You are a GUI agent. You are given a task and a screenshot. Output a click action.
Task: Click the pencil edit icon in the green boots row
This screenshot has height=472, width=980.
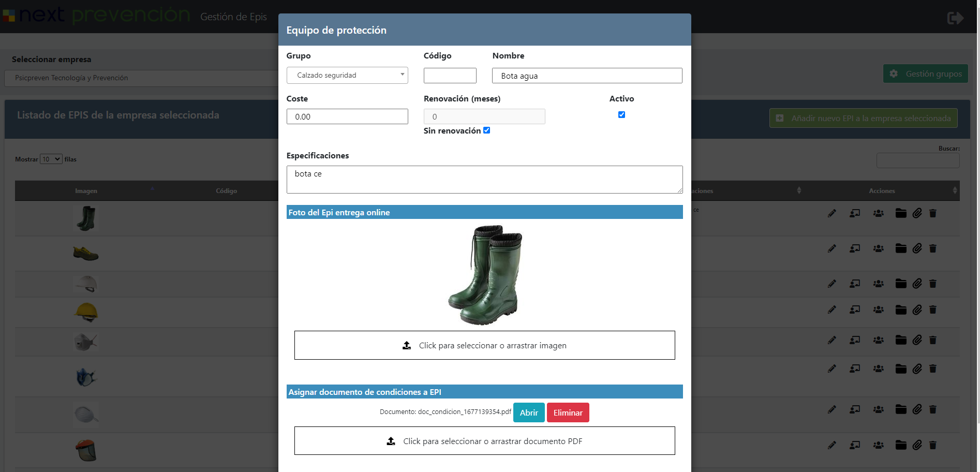pos(832,213)
